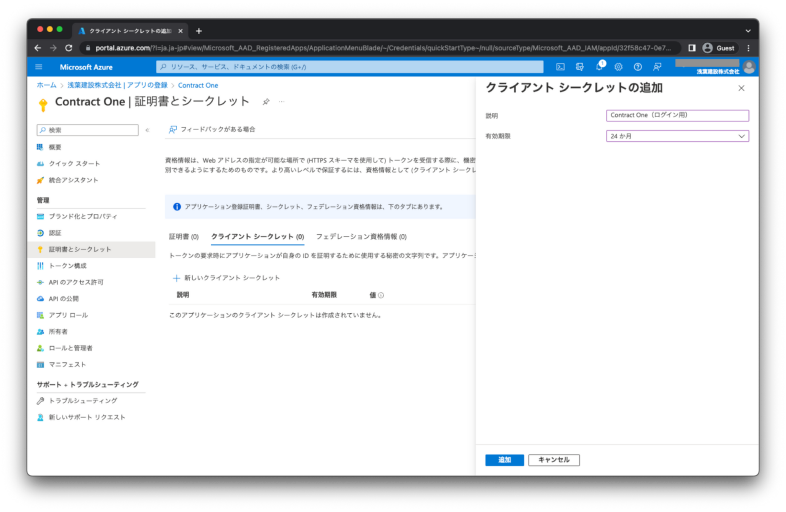
Task: Open the 有効期限 expiration dropdown
Action: [x=677, y=136]
